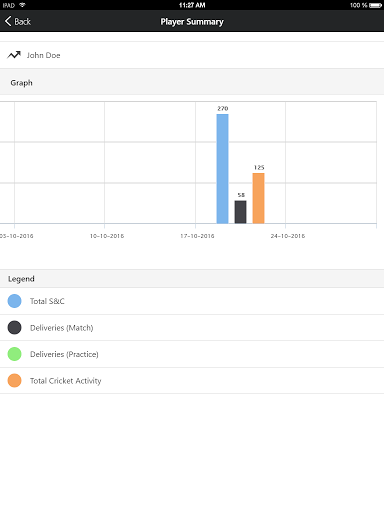This screenshot has width=384, height=512.
Task: Select the orange 125 bar in graph
Action: pos(258,198)
